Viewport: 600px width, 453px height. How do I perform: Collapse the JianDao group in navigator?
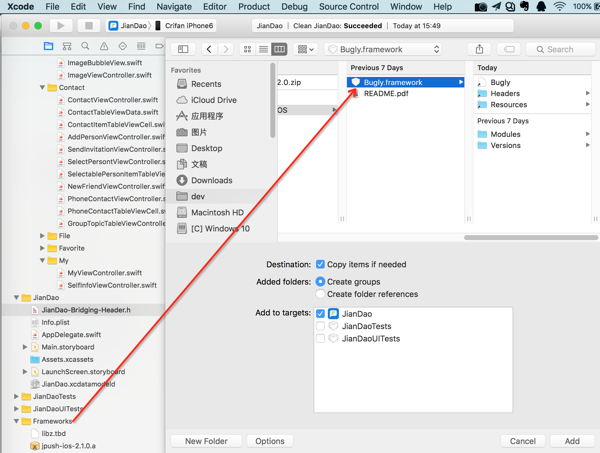coord(16,297)
